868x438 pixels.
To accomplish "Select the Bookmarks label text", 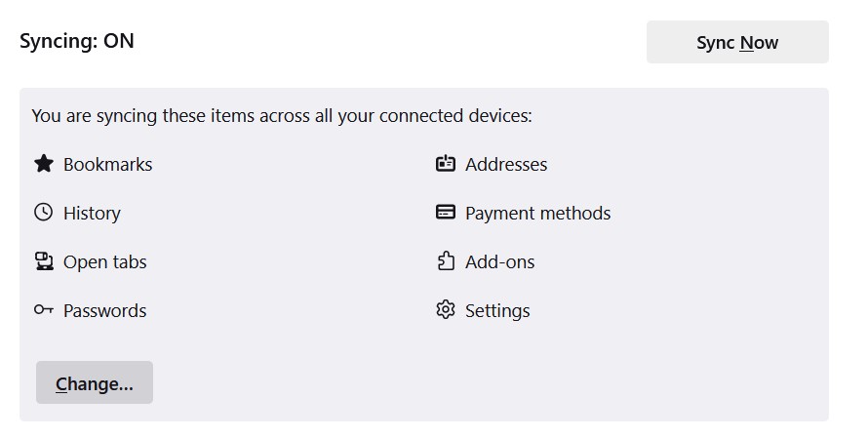I will (x=108, y=165).
